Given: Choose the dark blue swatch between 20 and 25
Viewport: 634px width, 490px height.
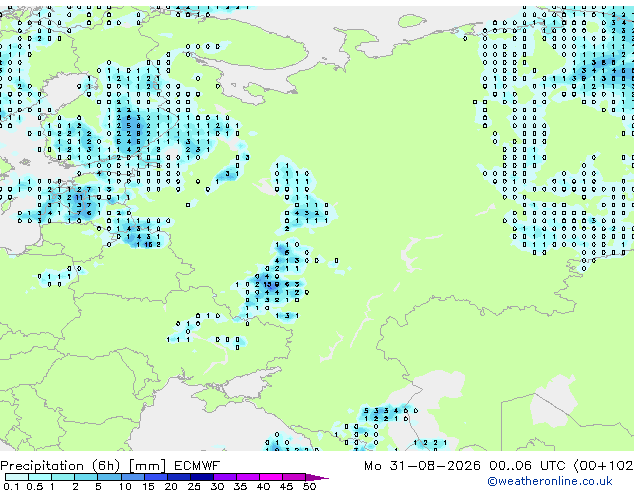Looking at the screenshot, I should point(179,477).
